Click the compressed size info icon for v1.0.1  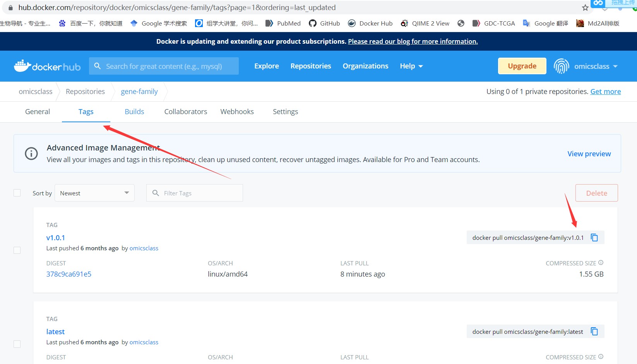601,263
